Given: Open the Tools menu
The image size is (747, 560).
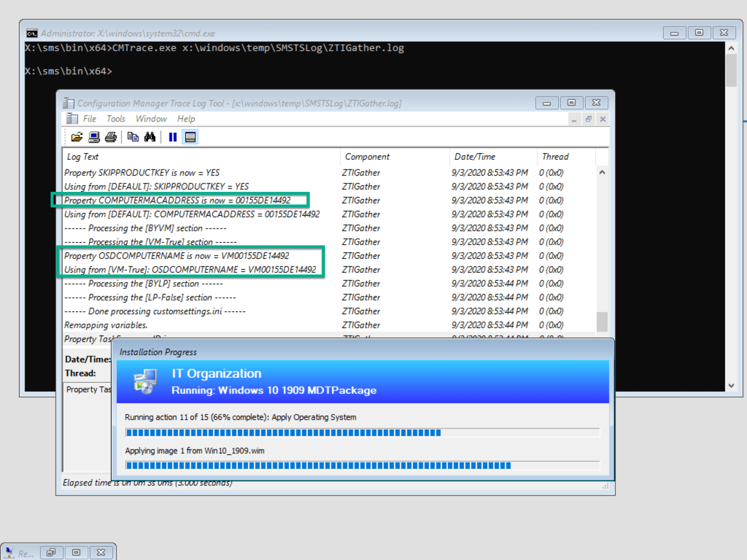Looking at the screenshot, I should [x=115, y=119].
